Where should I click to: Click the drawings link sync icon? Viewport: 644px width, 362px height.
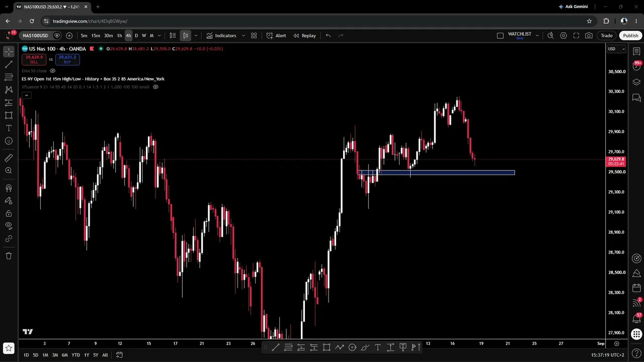pos(9,239)
